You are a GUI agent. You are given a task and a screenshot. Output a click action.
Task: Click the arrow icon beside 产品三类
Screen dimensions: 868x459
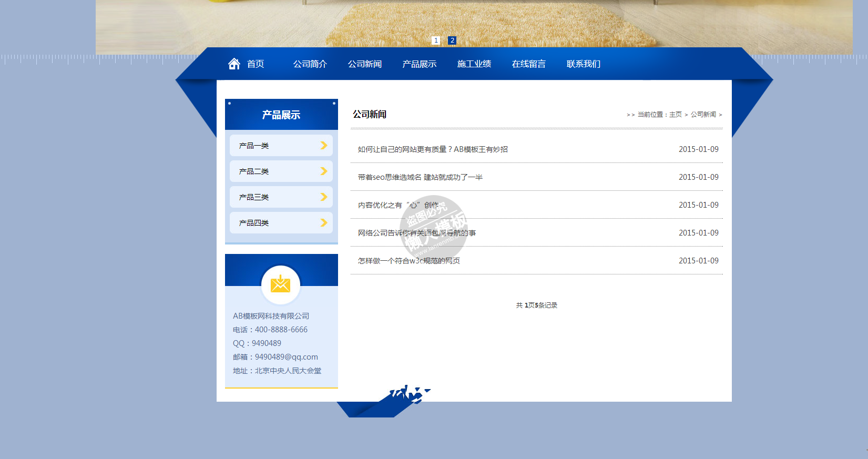(x=324, y=197)
